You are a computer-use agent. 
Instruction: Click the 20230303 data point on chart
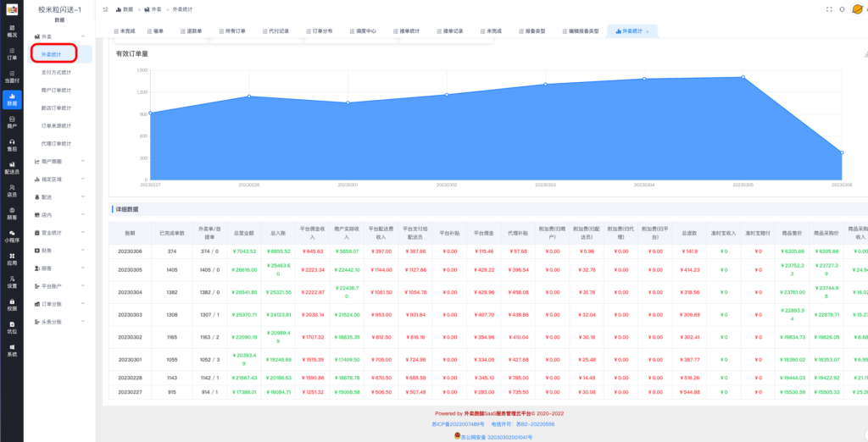tap(546, 84)
